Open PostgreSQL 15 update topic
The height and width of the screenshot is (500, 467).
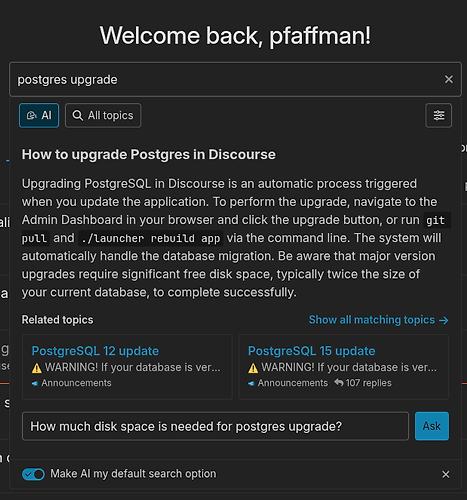click(x=311, y=351)
